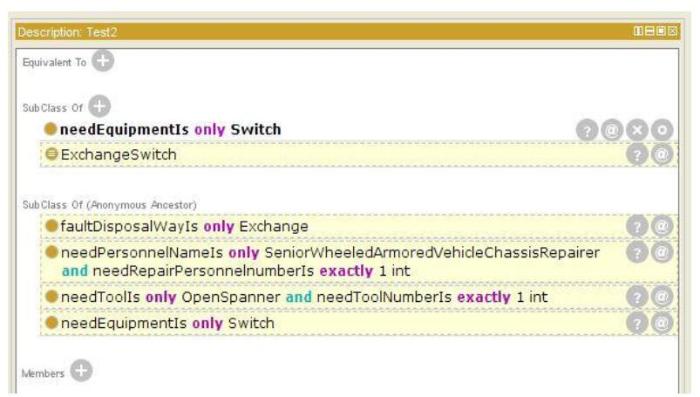Screen dimensions: 700x397
Task: Add a new Members individual
Action: pyautogui.click(x=81, y=371)
